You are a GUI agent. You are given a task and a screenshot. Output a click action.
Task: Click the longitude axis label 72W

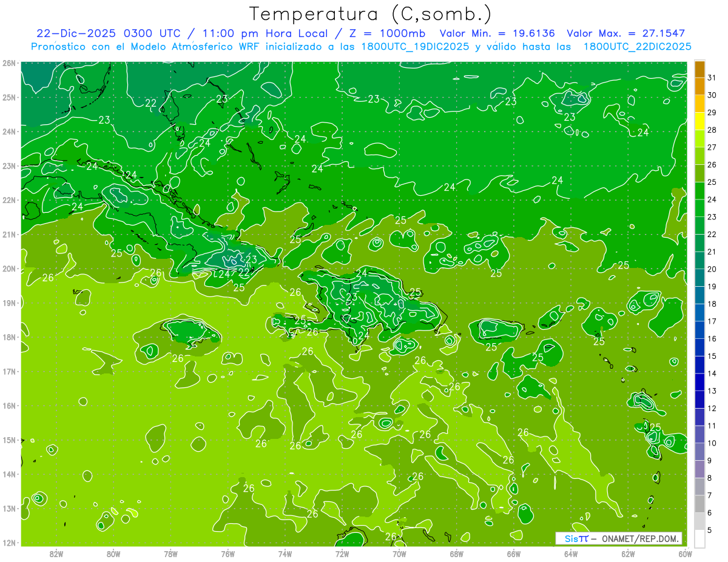342,553
